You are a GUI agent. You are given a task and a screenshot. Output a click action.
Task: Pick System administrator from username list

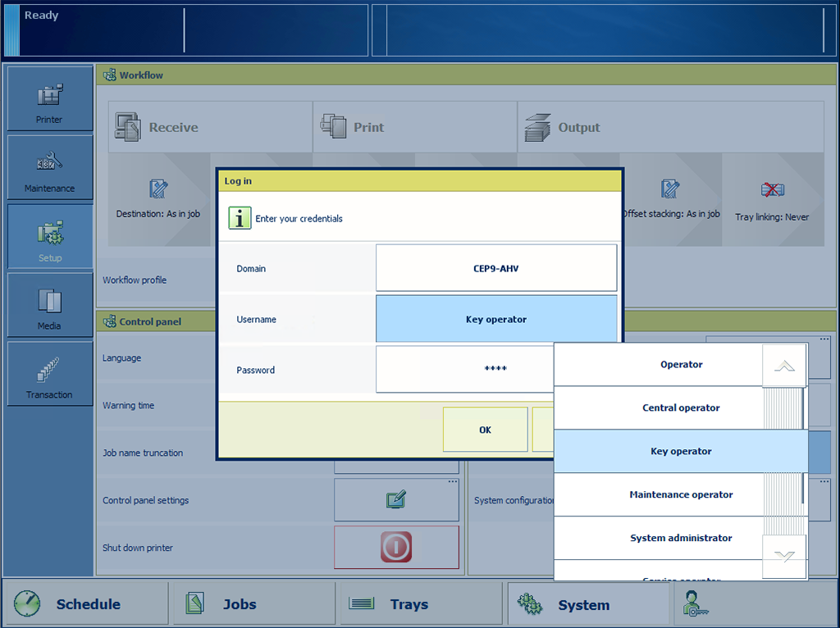click(659, 538)
